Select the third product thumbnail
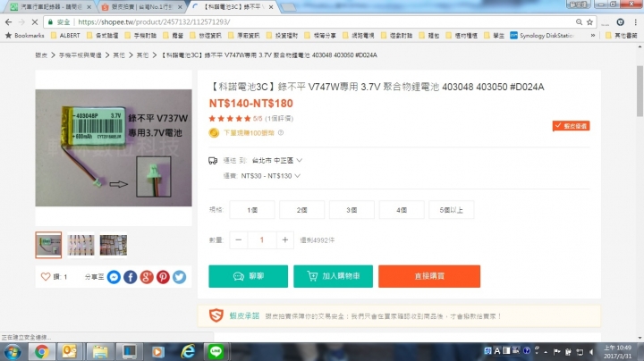The width and height of the screenshot is (644, 361). coord(114,245)
